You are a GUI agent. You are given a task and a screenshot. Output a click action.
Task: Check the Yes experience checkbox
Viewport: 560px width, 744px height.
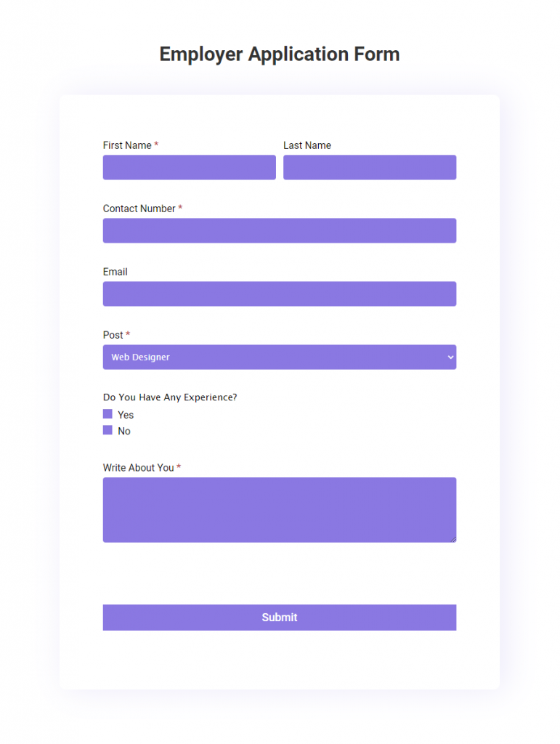tap(107, 413)
